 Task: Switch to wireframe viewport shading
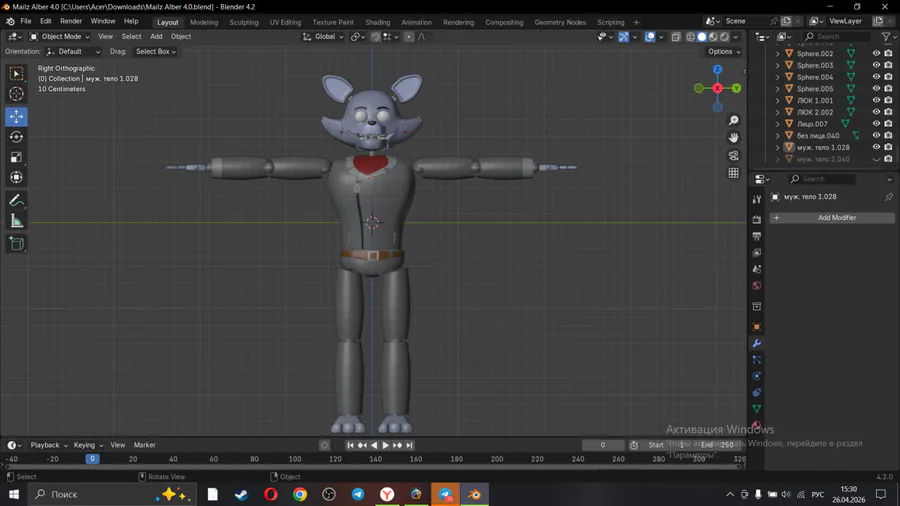[x=690, y=37]
